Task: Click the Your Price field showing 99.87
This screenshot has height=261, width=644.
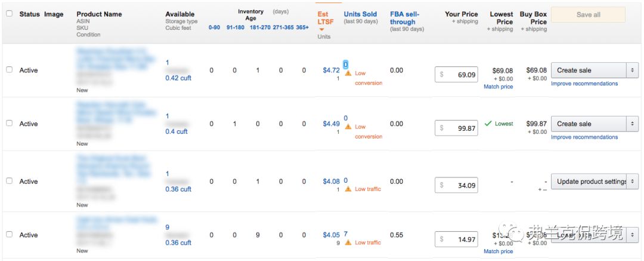Action: [457, 128]
